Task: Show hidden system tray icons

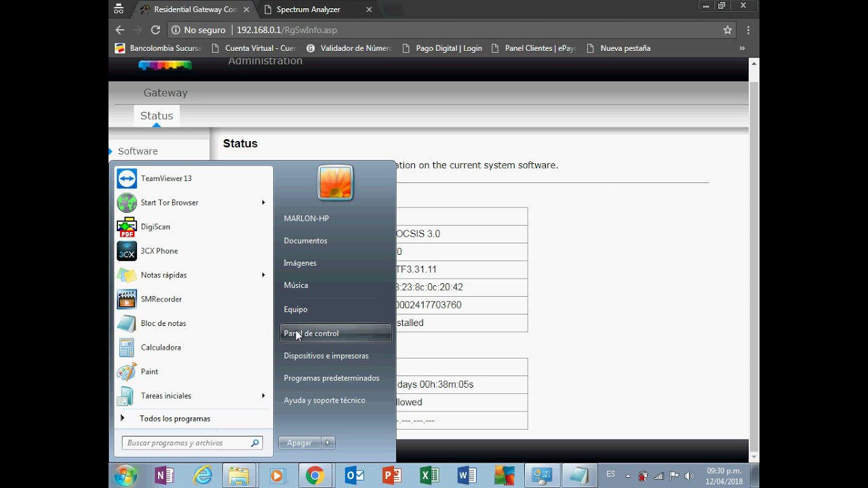Action: (x=628, y=476)
